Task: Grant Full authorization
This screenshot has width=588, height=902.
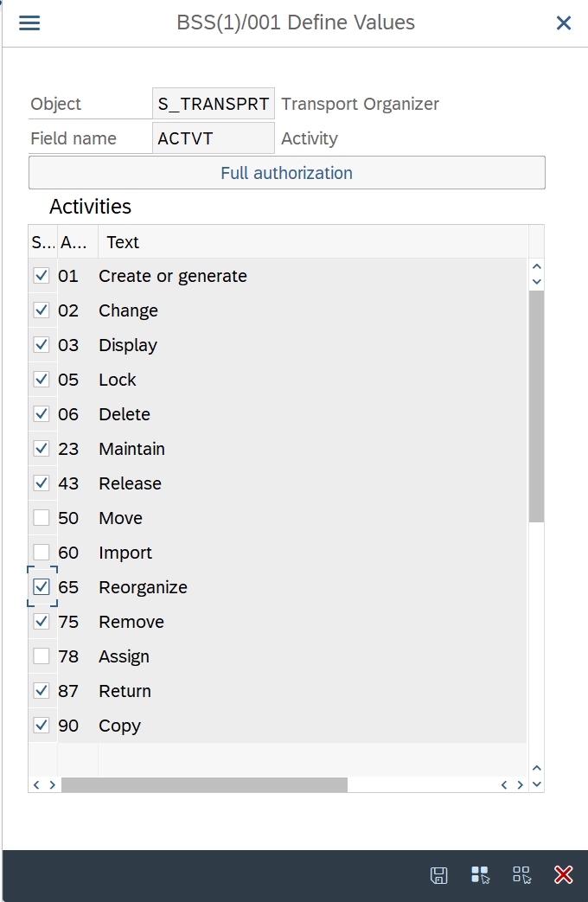Action: pyautogui.click(x=286, y=173)
